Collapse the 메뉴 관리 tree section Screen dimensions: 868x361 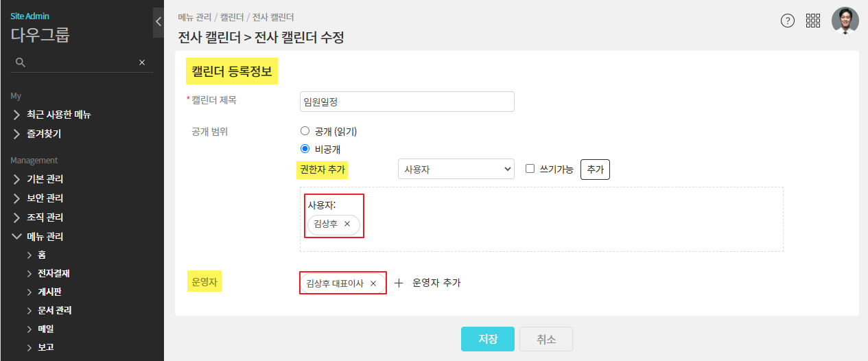click(17, 237)
